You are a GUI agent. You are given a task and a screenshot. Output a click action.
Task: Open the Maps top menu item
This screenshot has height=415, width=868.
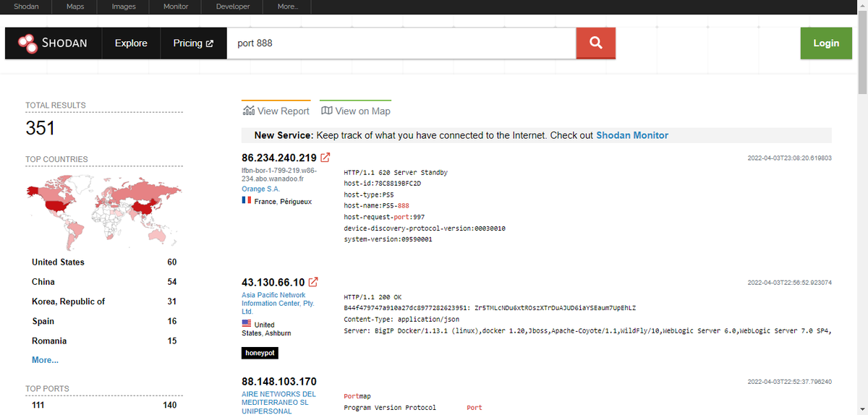pyautogui.click(x=75, y=7)
